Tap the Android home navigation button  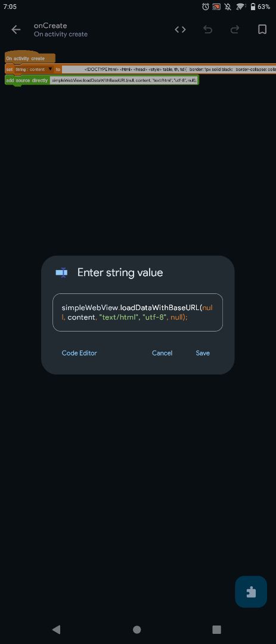point(137,630)
